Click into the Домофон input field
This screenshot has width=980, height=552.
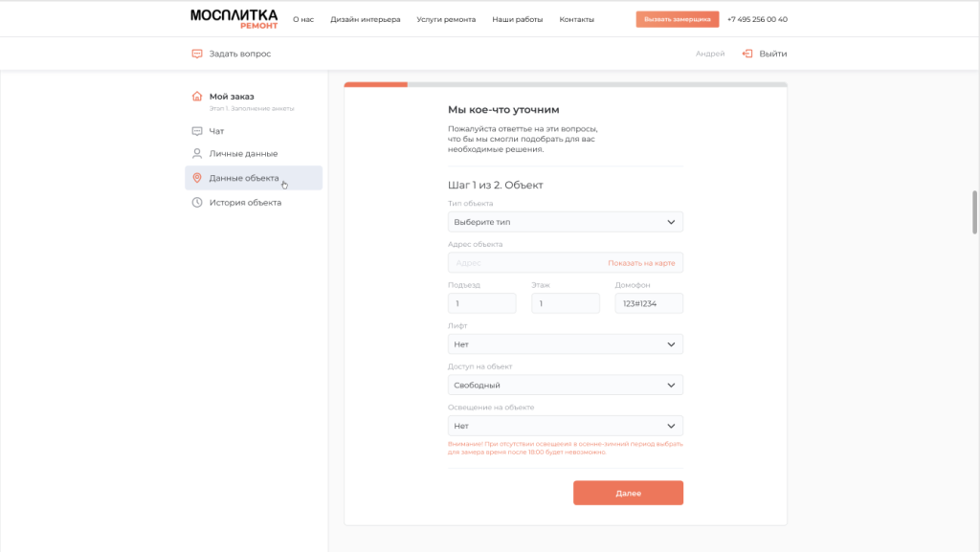(x=648, y=303)
